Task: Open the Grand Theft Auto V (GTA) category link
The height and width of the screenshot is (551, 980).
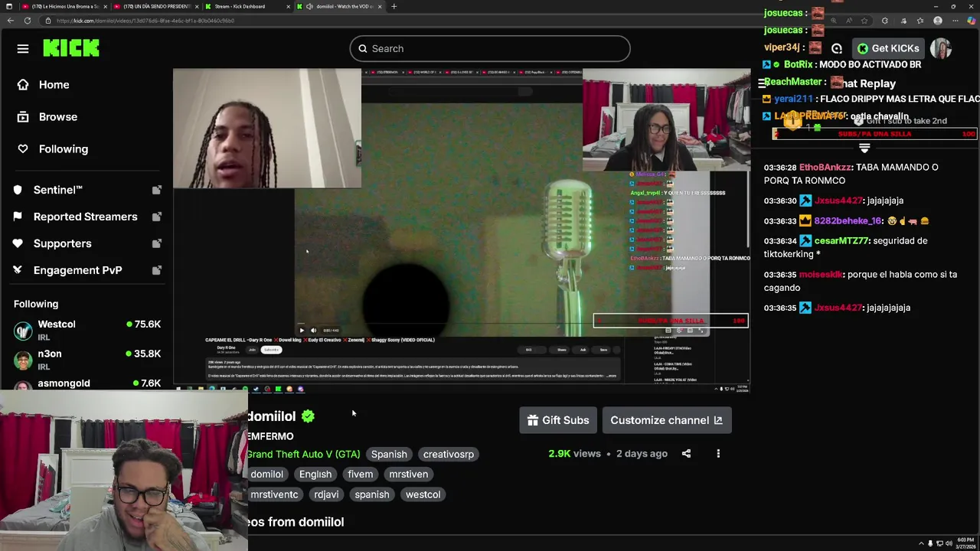Action: point(303,455)
